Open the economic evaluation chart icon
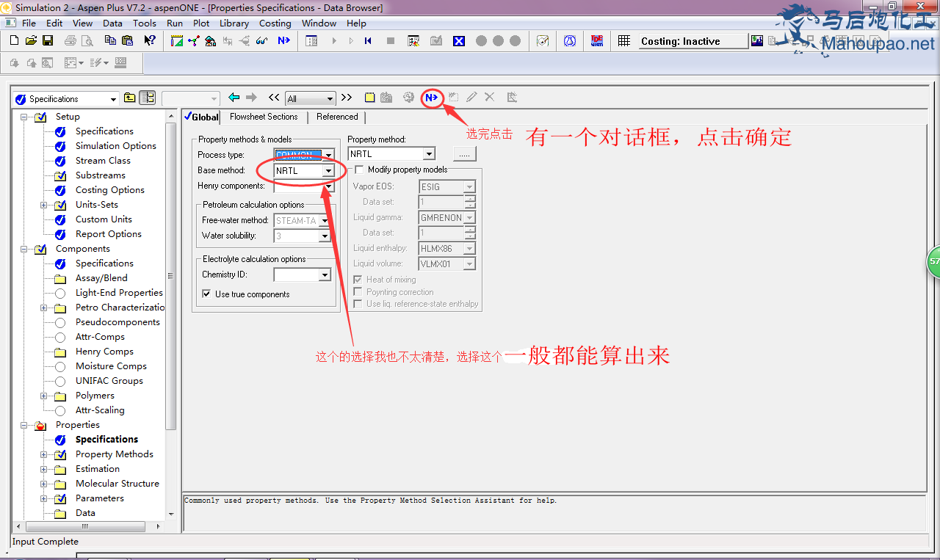 [757, 41]
